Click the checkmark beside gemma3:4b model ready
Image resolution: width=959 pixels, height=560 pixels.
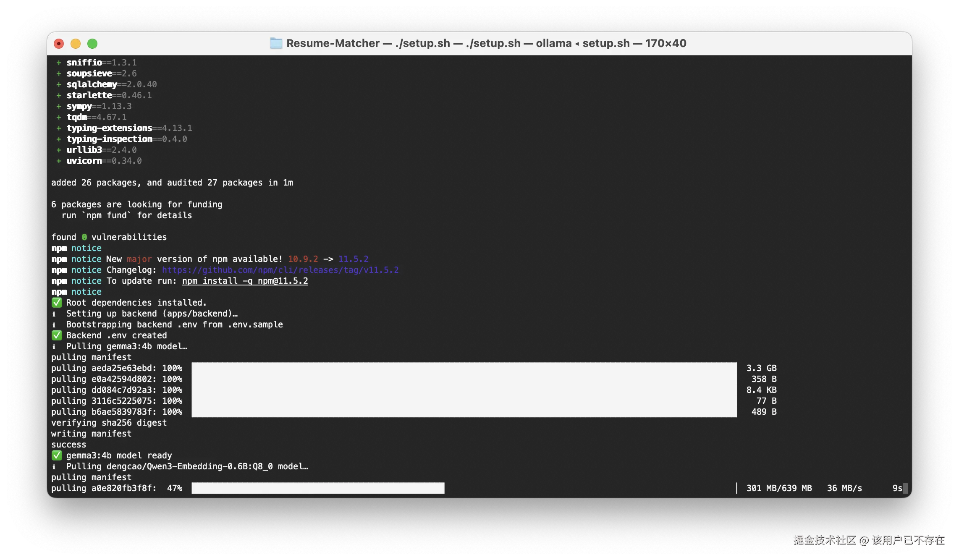click(x=57, y=455)
